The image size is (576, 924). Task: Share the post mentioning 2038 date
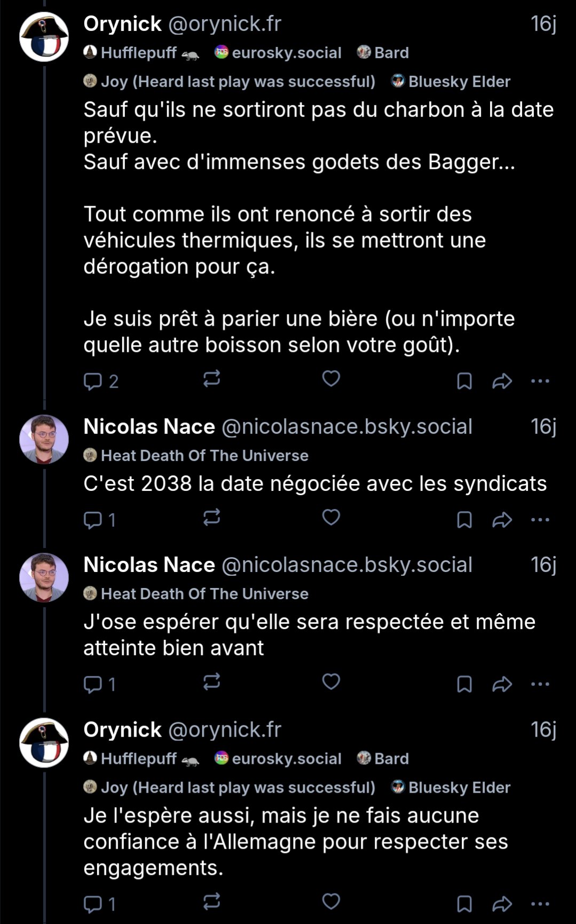coord(502,520)
